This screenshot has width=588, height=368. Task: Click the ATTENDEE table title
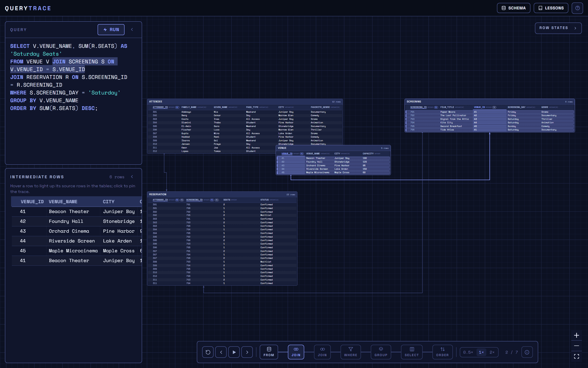[x=156, y=101]
